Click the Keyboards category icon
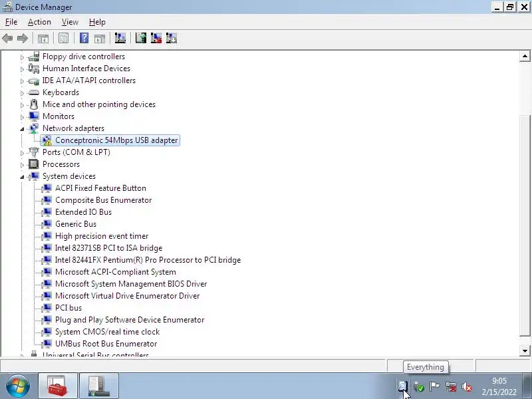Viewport: 532px width, 399px height. (34, 92)
